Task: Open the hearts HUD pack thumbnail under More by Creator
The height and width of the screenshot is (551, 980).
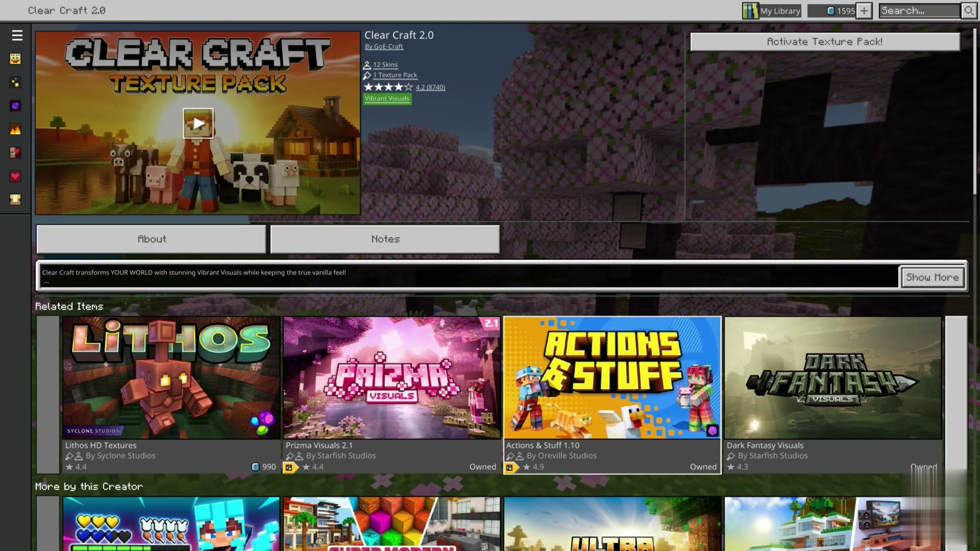Action: tap(171, 524)
